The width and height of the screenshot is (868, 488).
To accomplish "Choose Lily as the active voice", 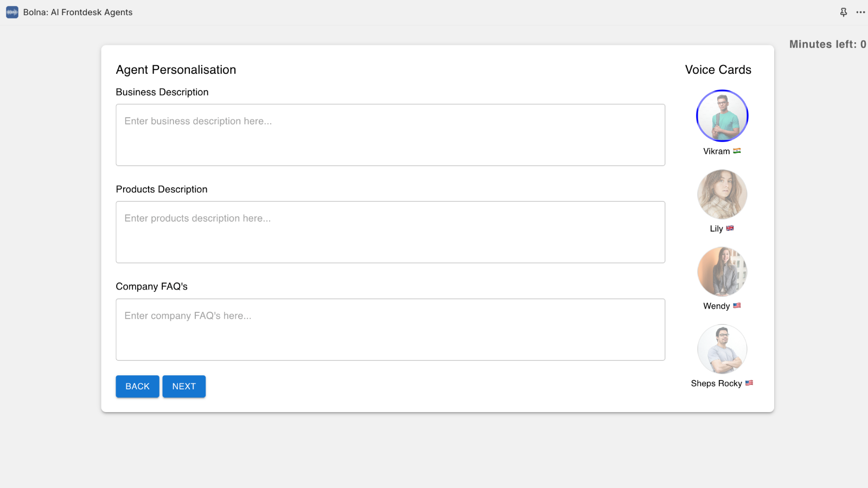I will (722, 194).
